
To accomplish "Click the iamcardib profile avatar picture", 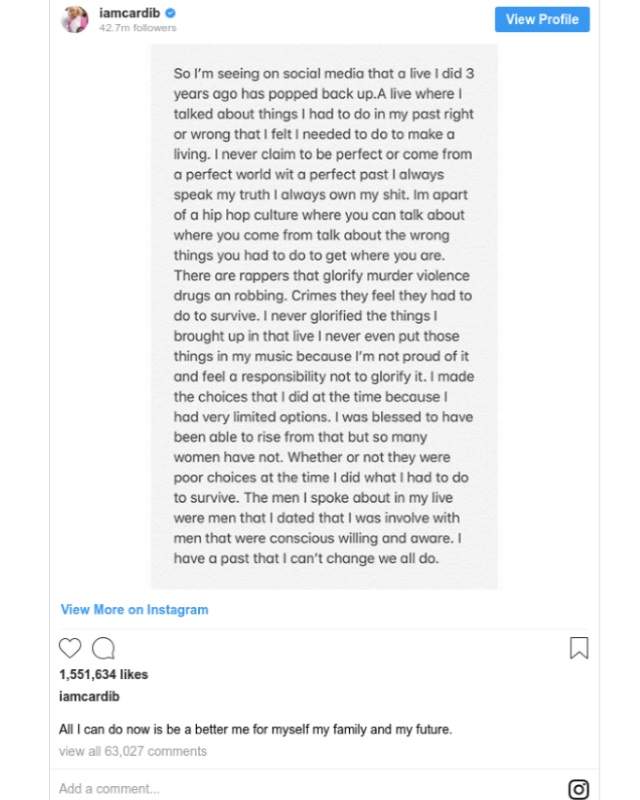I will pyautogui.click(x=75, y=19).
